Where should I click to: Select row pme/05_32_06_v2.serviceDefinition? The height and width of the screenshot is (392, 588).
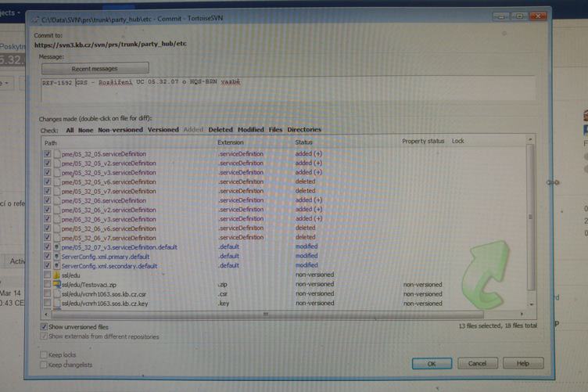285,210
